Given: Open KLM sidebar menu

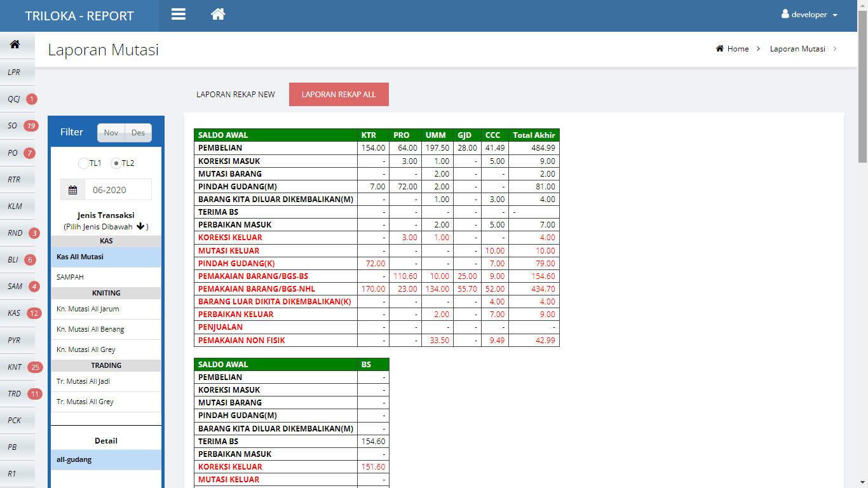Looking at the screenshot, I should pos(17,207).
